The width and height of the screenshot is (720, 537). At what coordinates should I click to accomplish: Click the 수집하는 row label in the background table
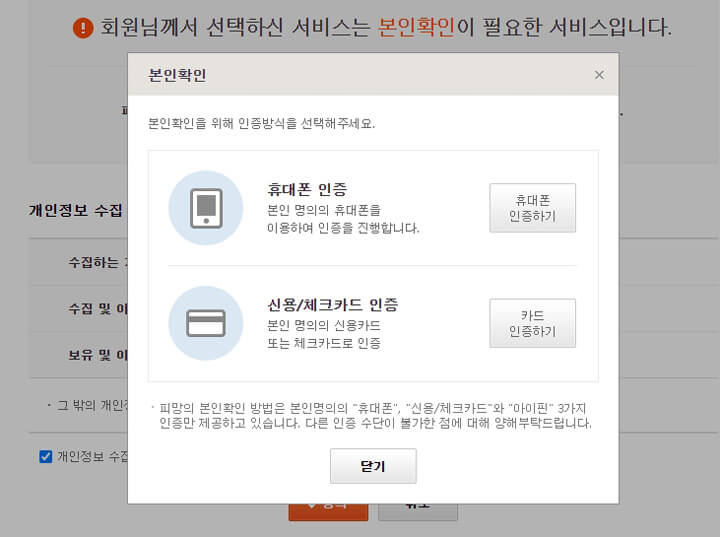pyautogui.click(x=97, y=262)
